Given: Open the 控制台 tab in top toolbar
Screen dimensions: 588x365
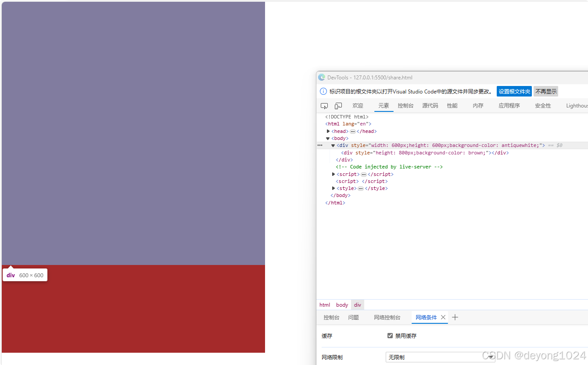Looking at the screenshot, I should pos(406,106).
